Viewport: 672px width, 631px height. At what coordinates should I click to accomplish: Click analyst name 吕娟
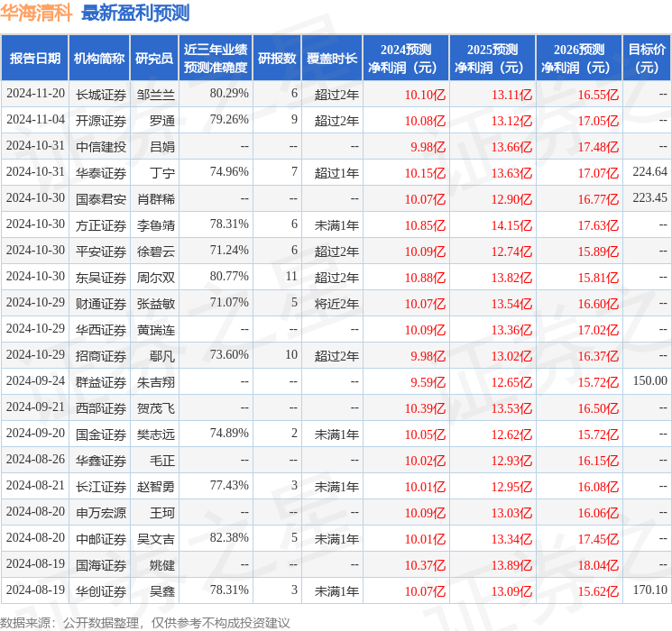(x=162, y=147)
